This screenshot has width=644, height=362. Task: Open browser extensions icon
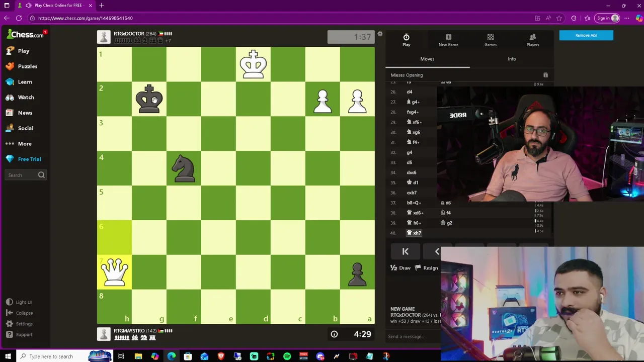tap(574, 18)
